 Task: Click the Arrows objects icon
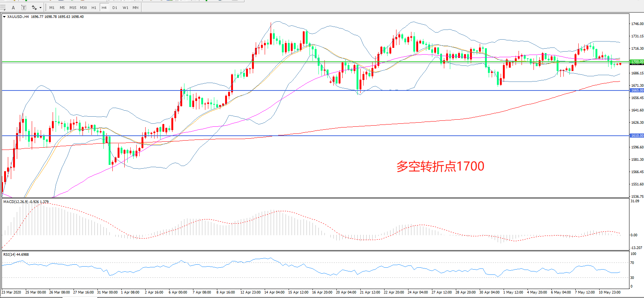coord(34,7)
